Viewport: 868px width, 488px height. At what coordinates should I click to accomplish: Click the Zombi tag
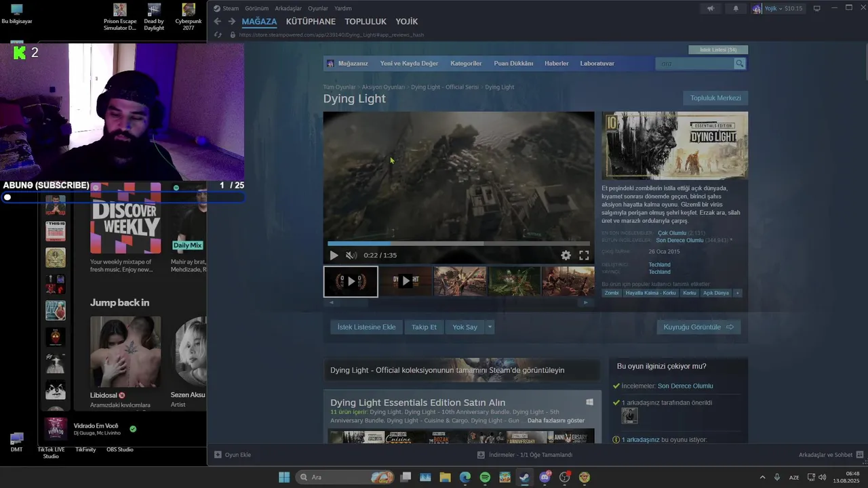[x=612, y=293]
